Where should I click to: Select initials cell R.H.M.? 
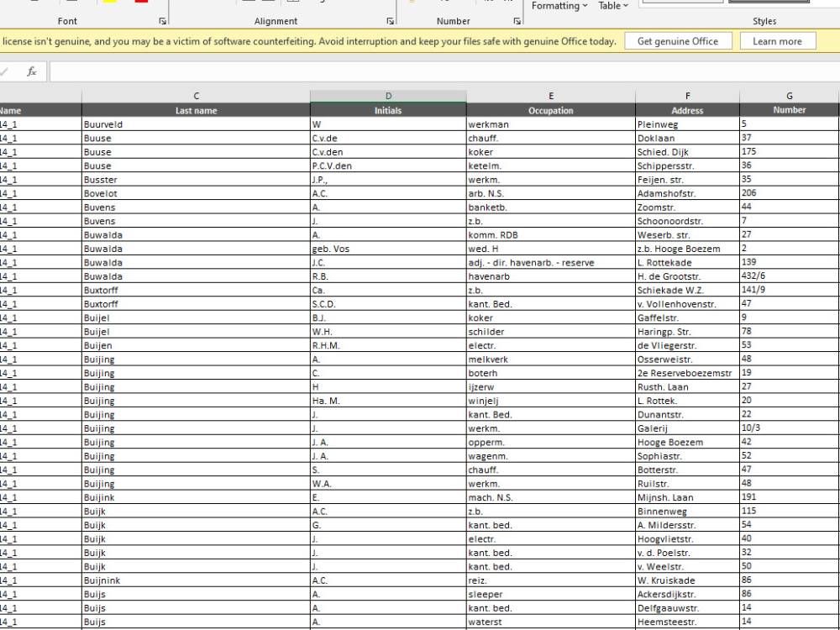(388, 345)
